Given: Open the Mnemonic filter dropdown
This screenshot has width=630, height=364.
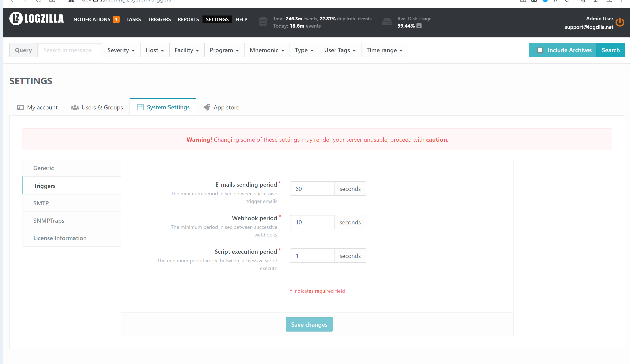Looking at the screenshot, I should [x=267, y=50].
